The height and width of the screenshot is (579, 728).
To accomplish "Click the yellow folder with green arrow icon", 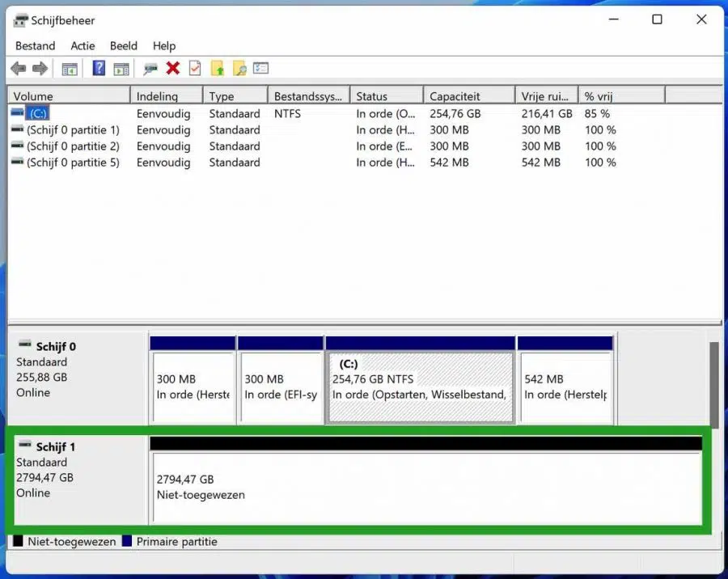I will pos(218,68).
